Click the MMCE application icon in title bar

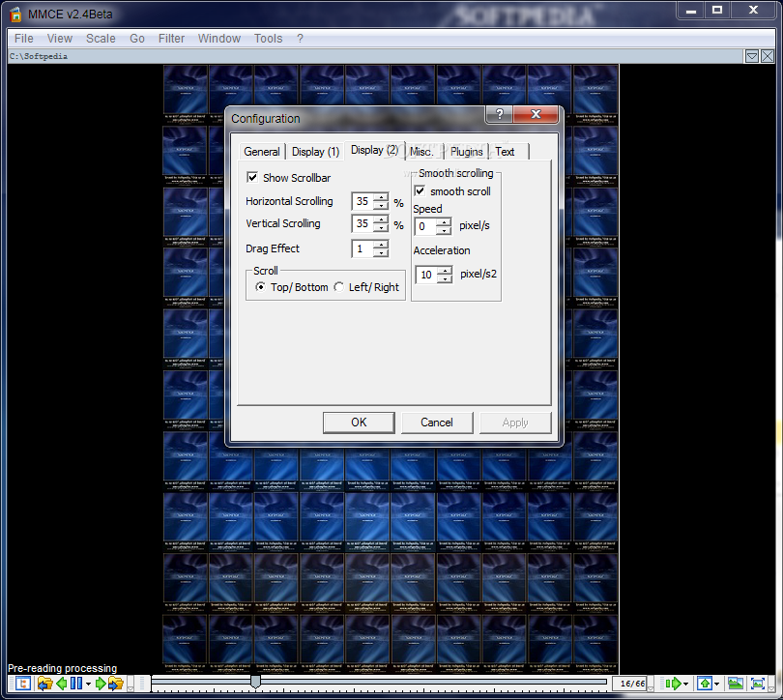coord(16,14)
